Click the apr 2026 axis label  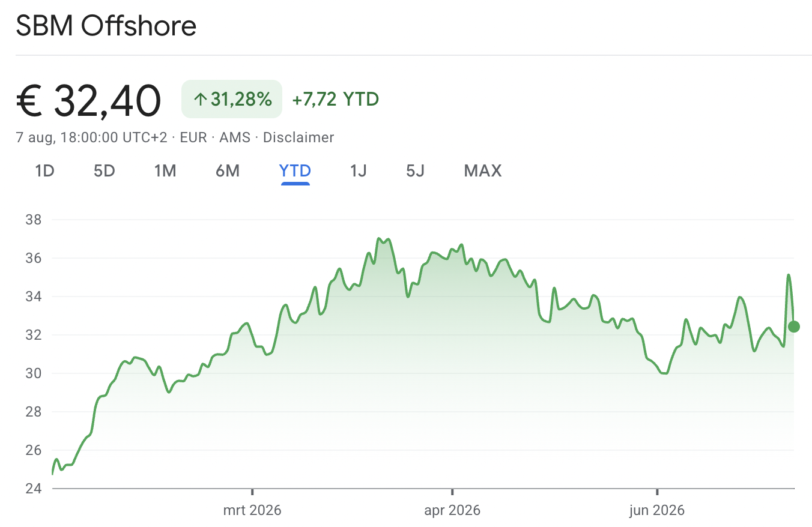(452, 511)
